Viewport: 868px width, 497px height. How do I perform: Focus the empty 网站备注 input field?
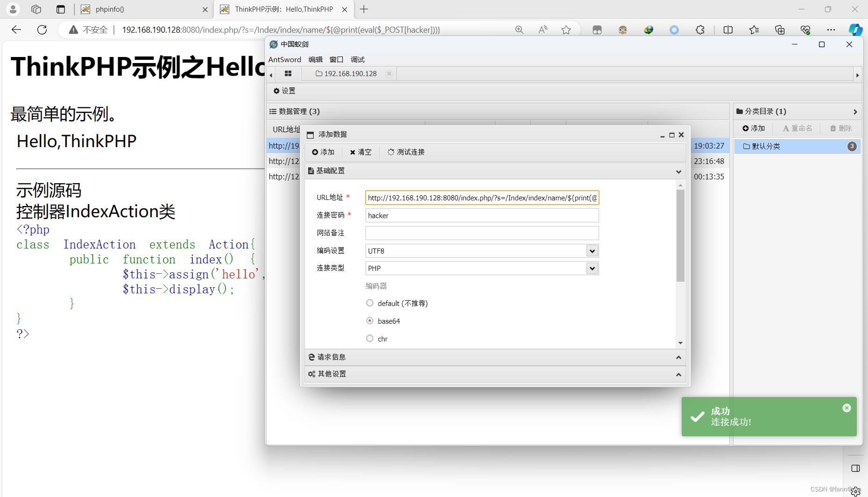[482, 233]
